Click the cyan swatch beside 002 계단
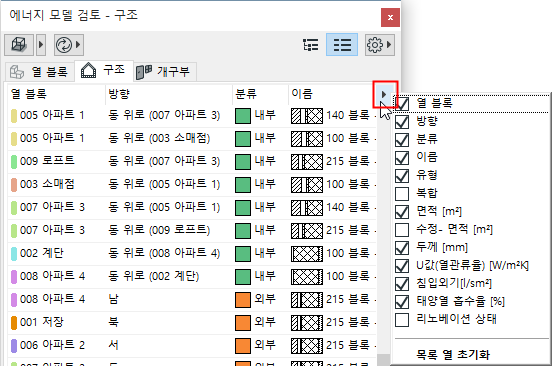552x366 pixels. [14, 253]
